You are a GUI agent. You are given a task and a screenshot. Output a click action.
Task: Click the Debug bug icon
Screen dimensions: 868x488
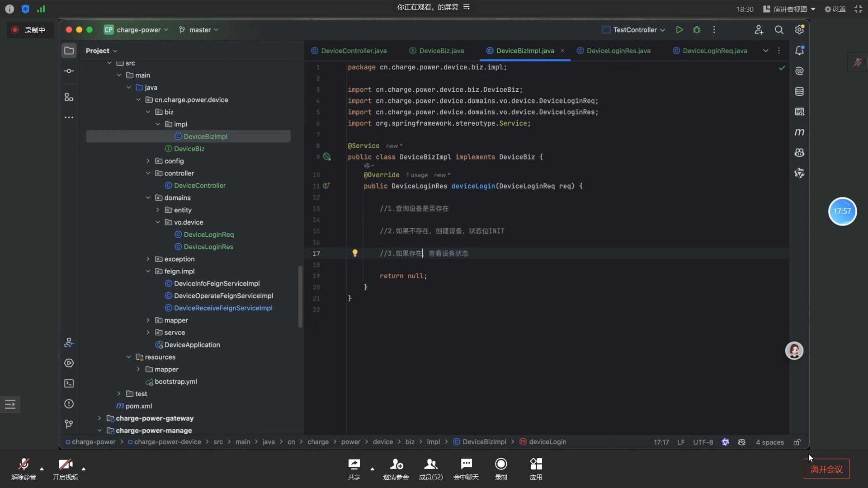[x=697, y=30]
